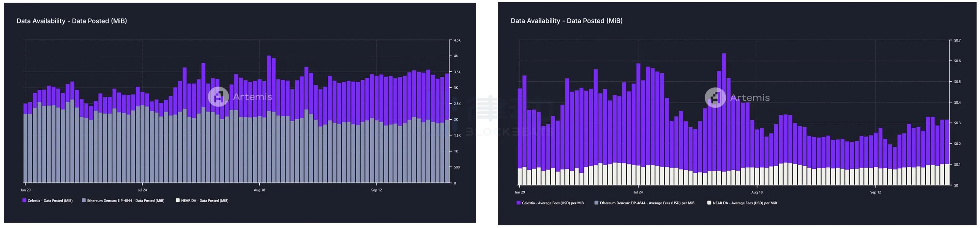Click the 2.5K y-axis tick label
This screenshot has height=228, width=980.
pyautogui.click(x=457, y=103)
